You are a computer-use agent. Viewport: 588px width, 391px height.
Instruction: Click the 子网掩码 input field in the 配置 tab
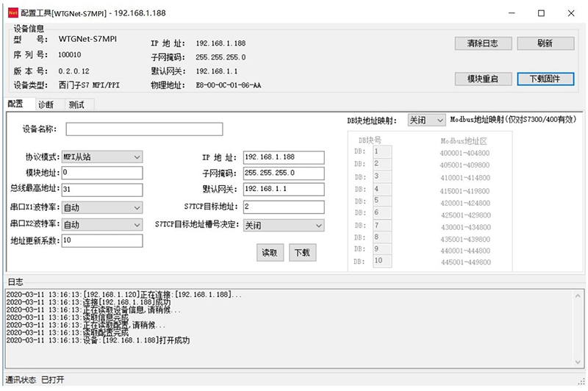click(284, 173)
